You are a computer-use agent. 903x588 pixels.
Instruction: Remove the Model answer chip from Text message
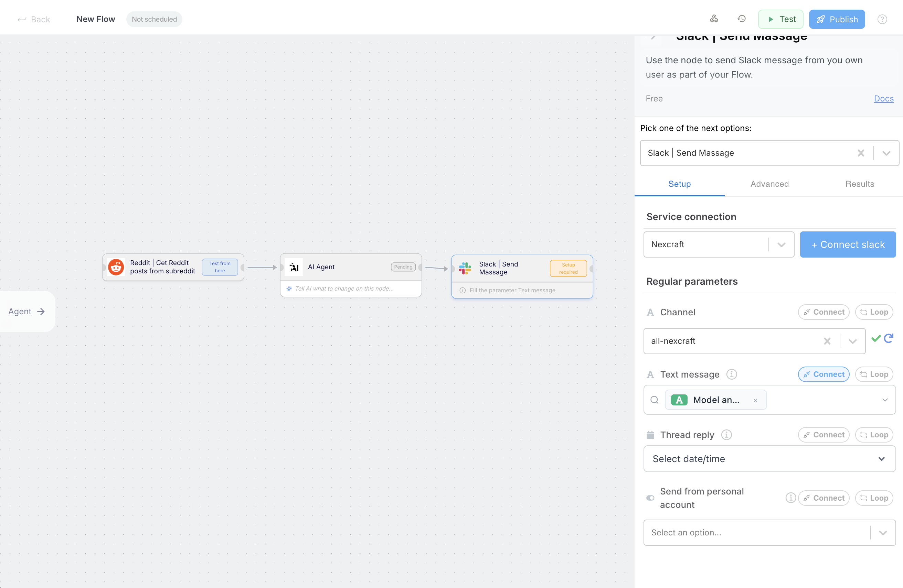click(x=755, y=400)
